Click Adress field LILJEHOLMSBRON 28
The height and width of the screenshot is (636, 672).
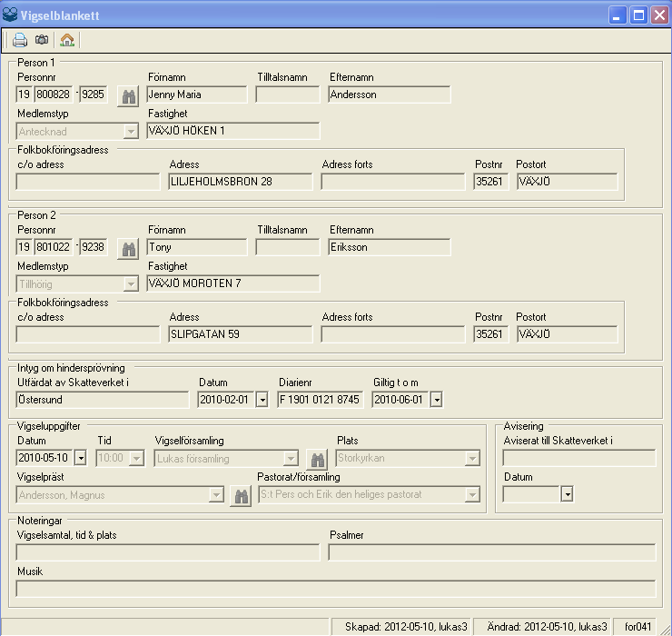pyautogui.click(x=241, y=182)
